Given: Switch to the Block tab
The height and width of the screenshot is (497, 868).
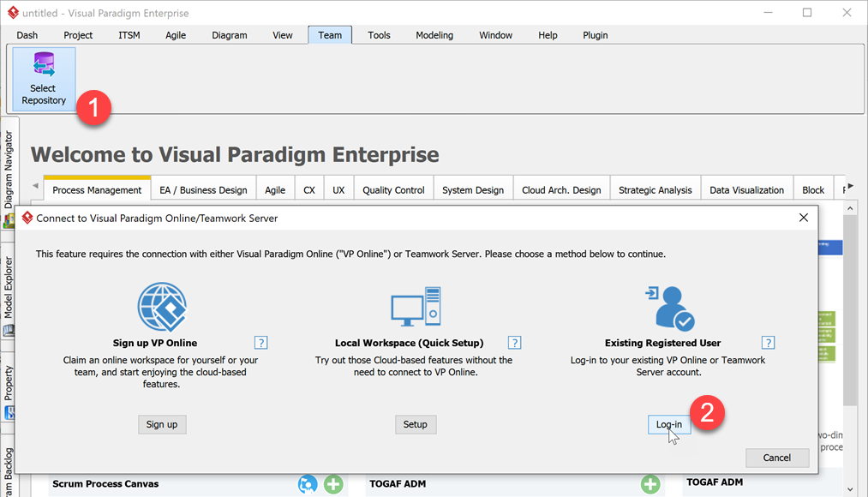Looking at the screenshot, I should [x=813, y=190].
